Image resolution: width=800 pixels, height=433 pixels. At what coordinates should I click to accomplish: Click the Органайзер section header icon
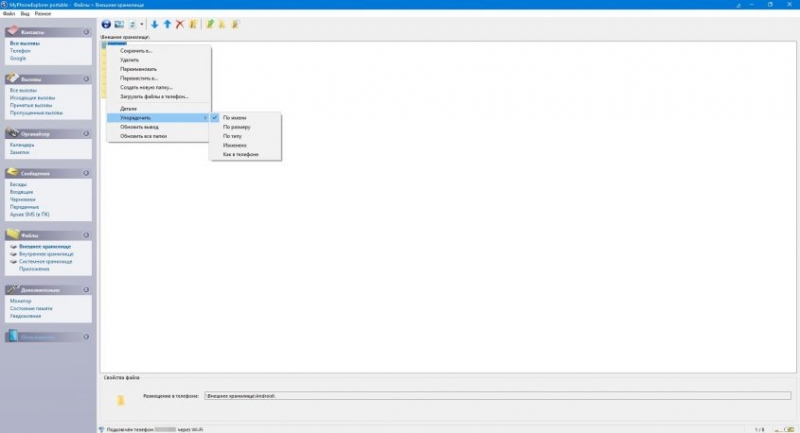point(13,133)
